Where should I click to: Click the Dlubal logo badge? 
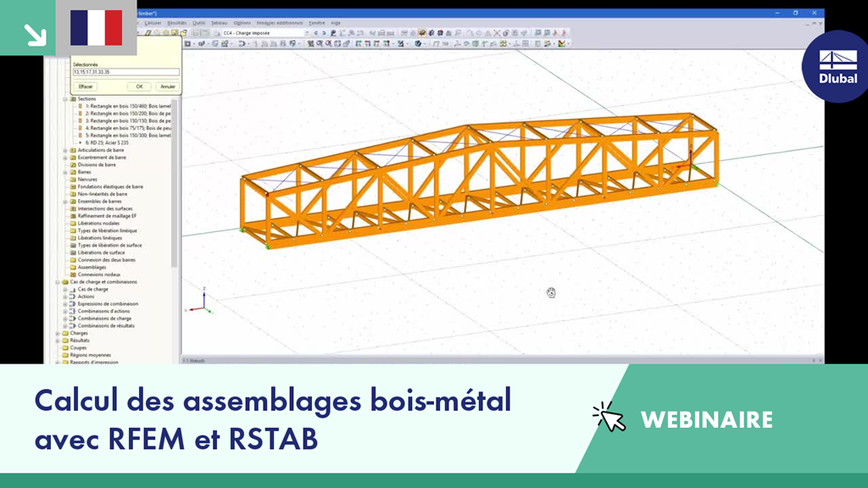coord(837,66)
